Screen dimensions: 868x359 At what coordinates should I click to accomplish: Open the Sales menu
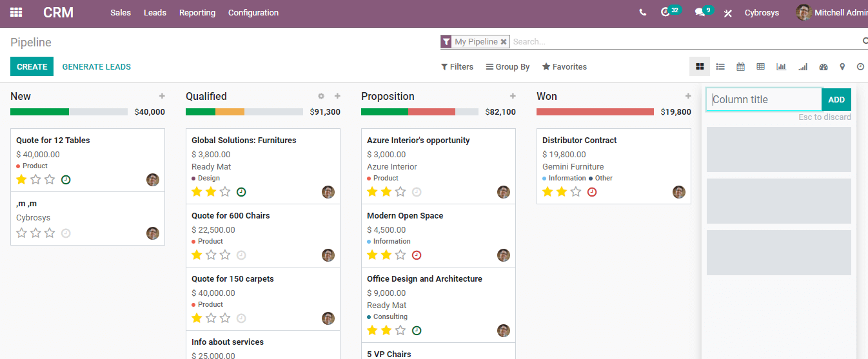coord(121,13)
